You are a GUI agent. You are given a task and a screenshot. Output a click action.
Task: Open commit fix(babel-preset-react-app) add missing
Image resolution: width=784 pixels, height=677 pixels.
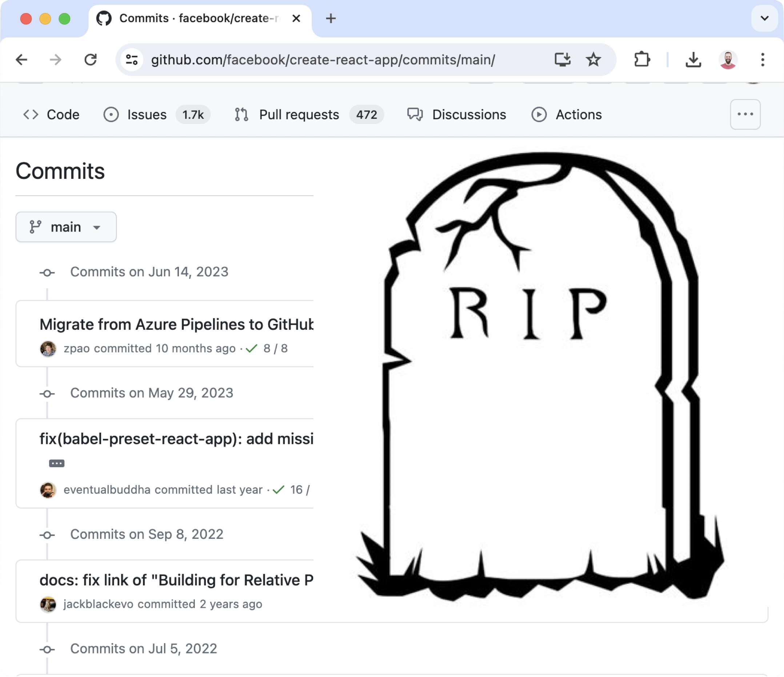(176, 439)
